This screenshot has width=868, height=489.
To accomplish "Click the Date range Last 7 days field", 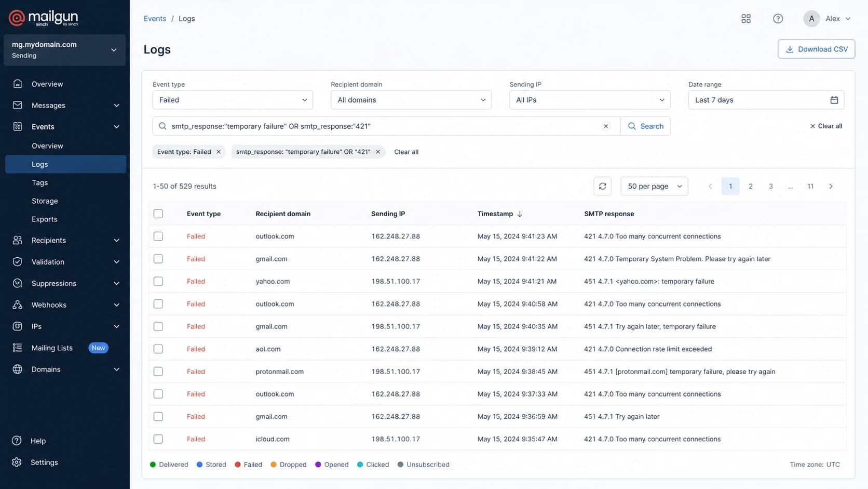I will (766, 100).
